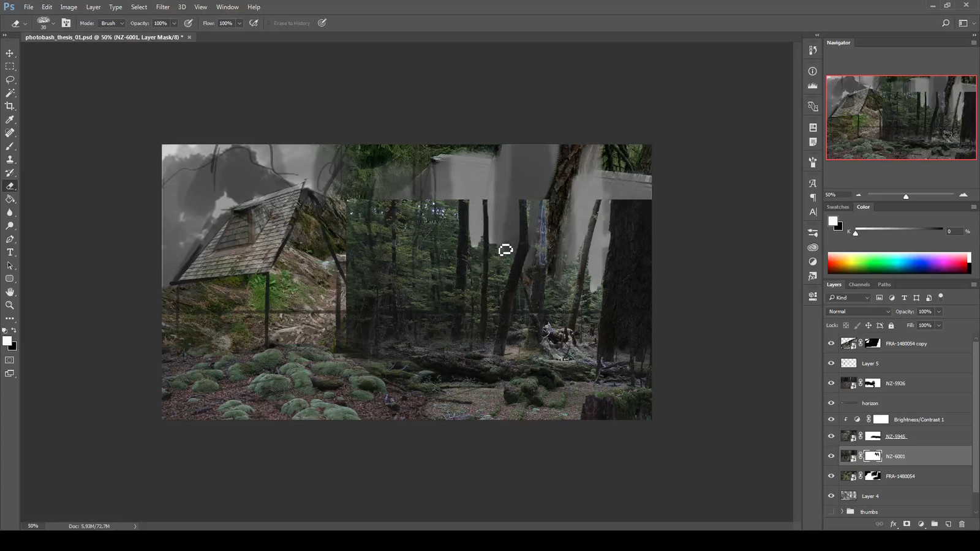Open the Info panel icon

click(813, 71)
